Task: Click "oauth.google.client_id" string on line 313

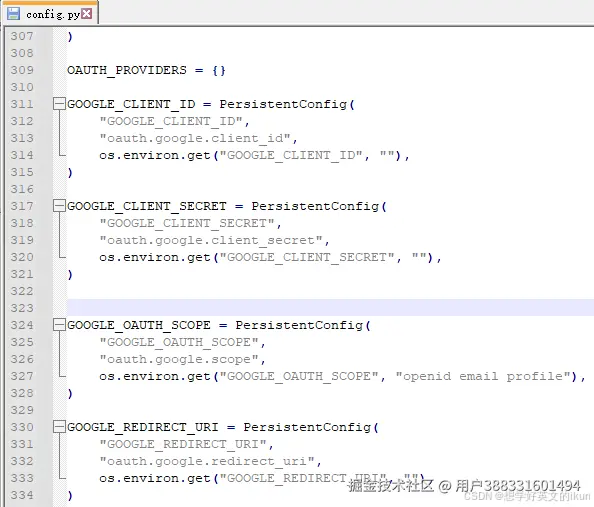Action: [x=195, y=138]
